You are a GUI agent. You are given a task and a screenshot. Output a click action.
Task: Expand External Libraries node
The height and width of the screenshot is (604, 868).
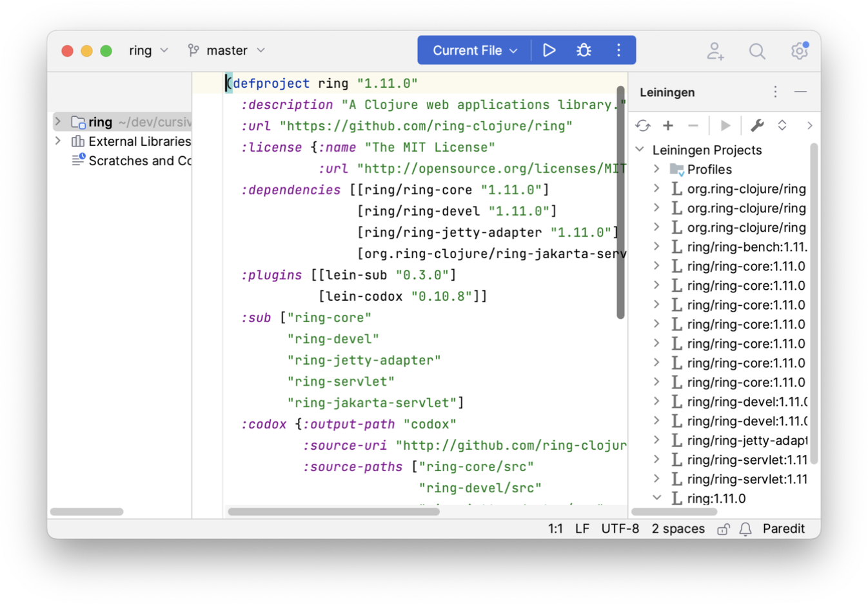[58, 141]
